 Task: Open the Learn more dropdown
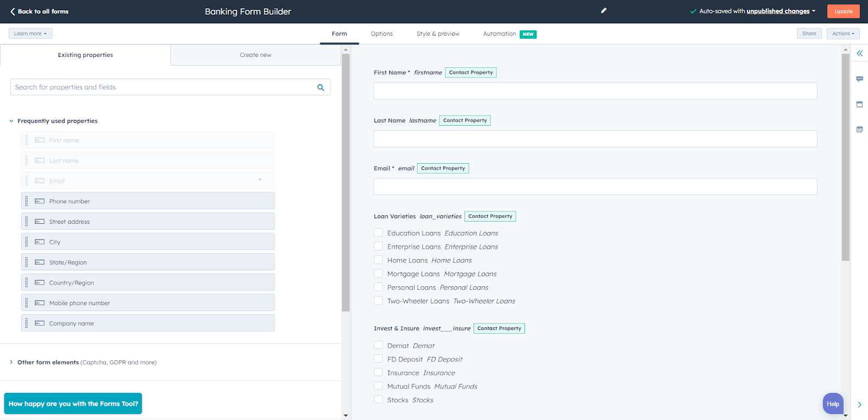pos(30,34)
